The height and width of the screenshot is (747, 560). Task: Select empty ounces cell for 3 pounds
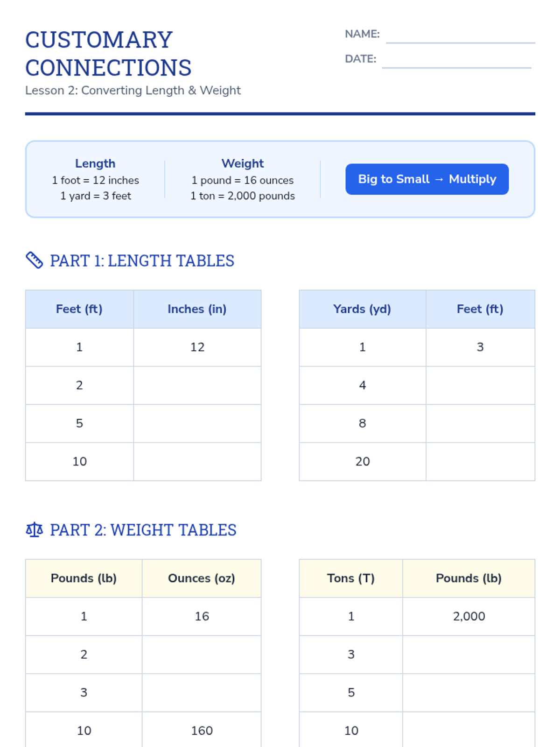202,693
